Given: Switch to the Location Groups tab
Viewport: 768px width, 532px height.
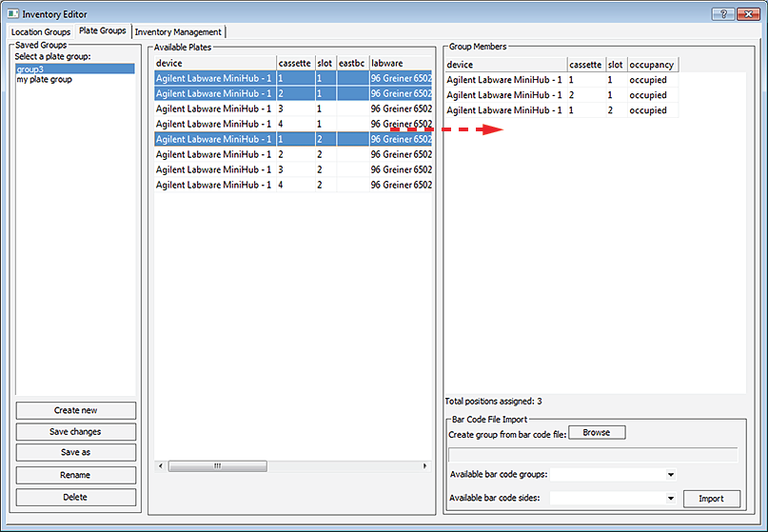Looking at the screenshot, I should coord(41,32).
